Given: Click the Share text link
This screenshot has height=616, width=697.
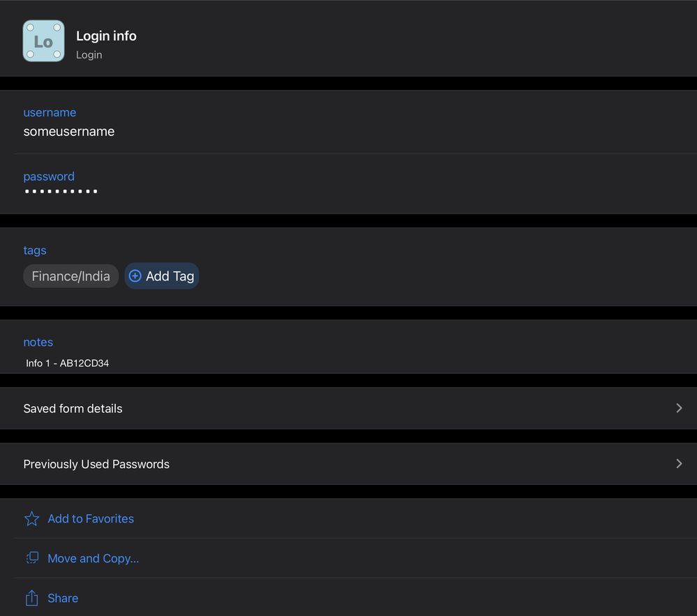Looking at the screenshot, I should click(x=63, y=599).
